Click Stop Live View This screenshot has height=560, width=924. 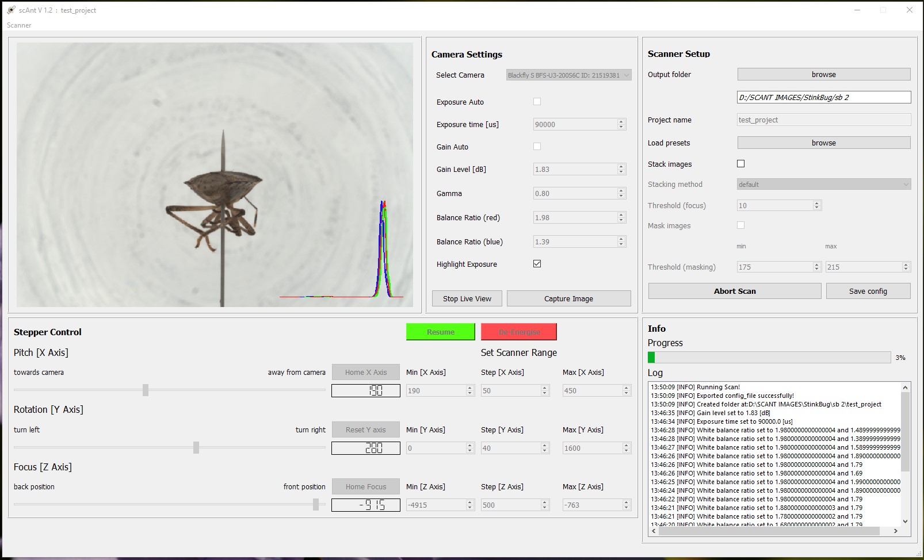click(466, 298)
